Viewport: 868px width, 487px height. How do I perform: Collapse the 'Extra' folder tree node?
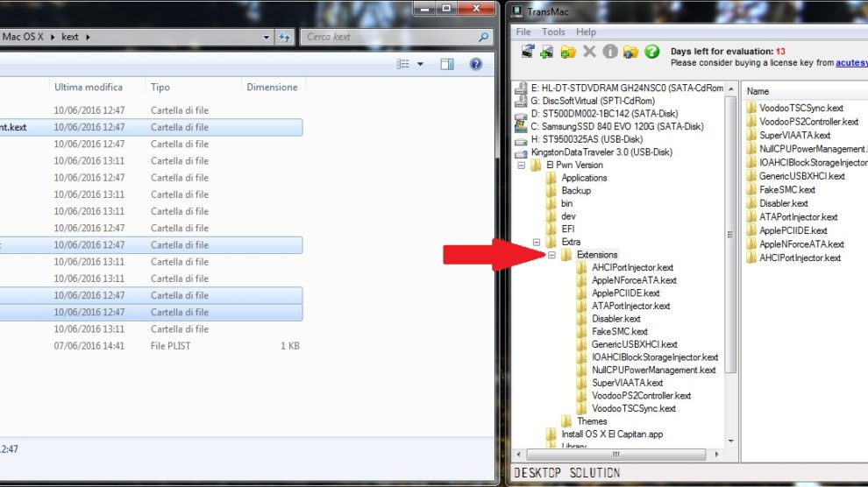click(537, 242)
